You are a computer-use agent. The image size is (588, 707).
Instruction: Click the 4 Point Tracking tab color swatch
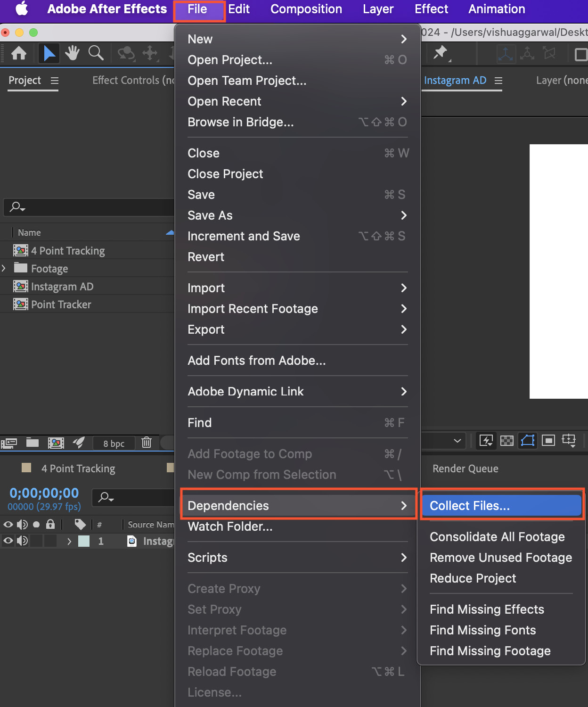point(26,468)
